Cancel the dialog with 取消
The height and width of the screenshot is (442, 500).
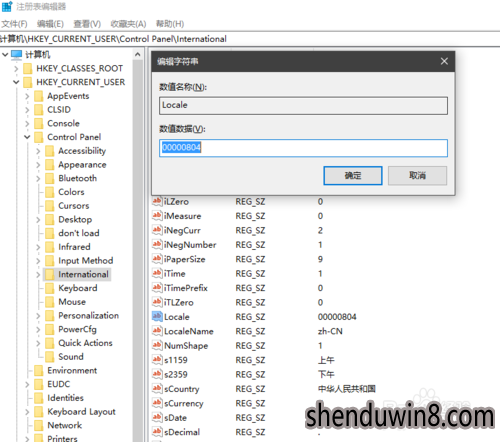417,176
